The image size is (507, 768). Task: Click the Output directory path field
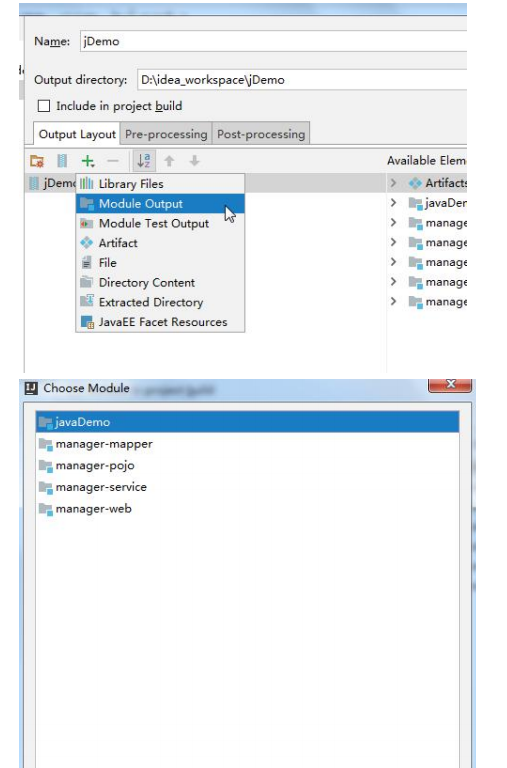tap(302, 79)
